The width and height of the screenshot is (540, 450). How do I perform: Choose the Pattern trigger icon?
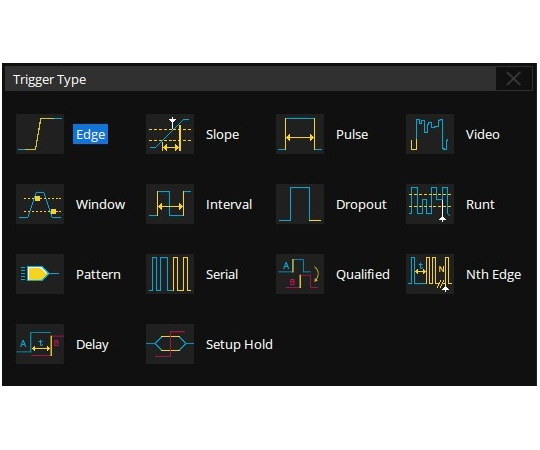point(40,274)
